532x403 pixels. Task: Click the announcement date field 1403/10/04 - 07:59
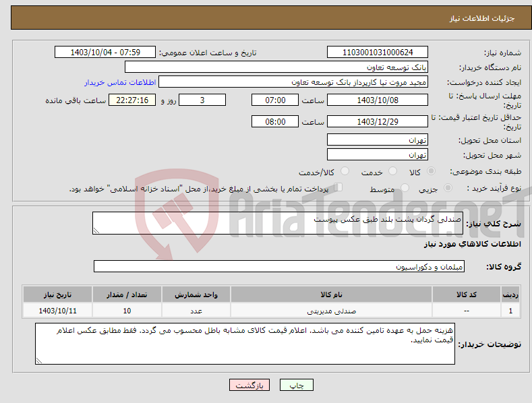105,53
